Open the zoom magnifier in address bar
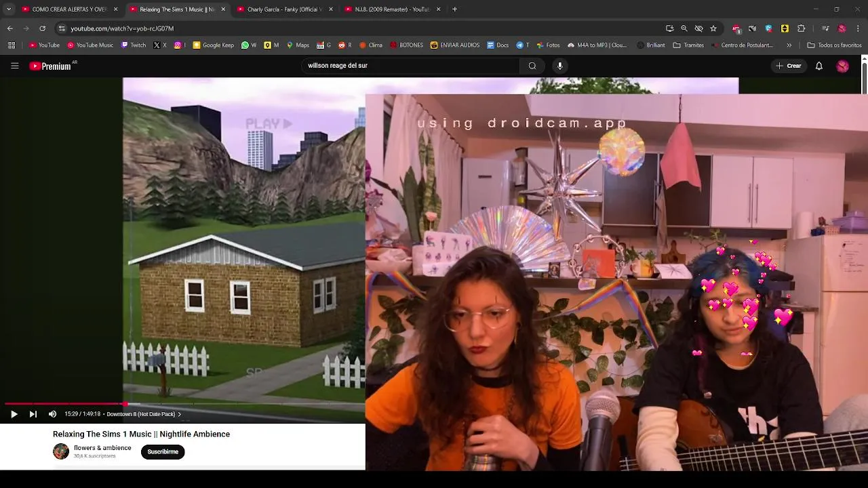Viewport: 868px width, 488px height. coord(684,28)
